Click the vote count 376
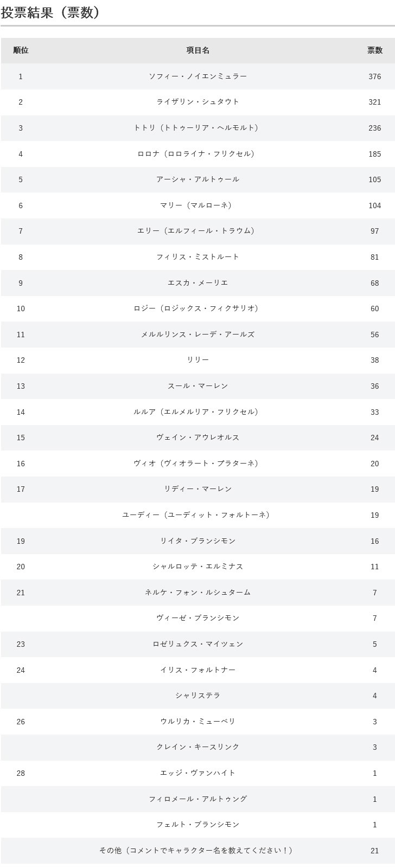This screenshot has height=868, width=395. coord(375,76)
